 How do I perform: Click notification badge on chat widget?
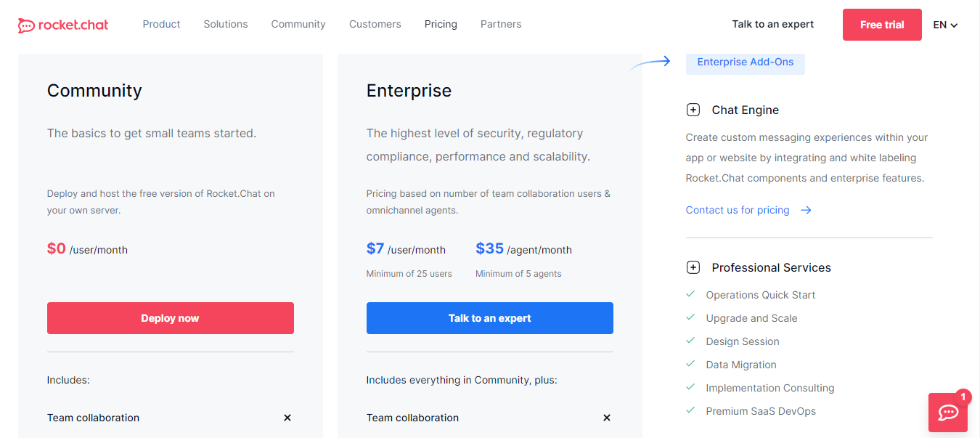pyautogui.click(x=963, y=397)
